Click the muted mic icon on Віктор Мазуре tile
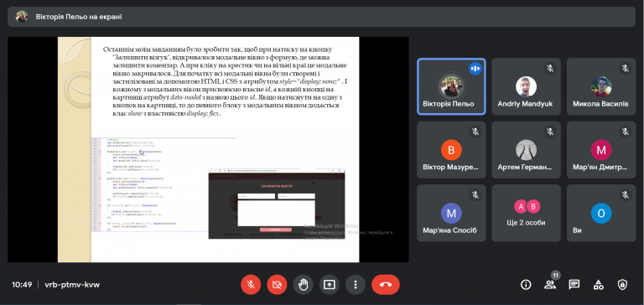This screenshot has height=305, width=644. pyautogui.click(x=475, y=132)
